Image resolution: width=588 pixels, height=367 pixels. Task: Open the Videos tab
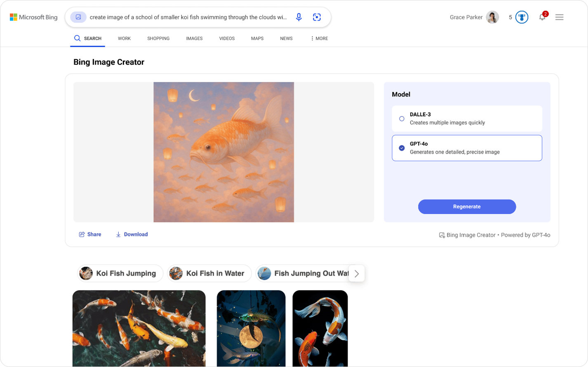[227, 38]
